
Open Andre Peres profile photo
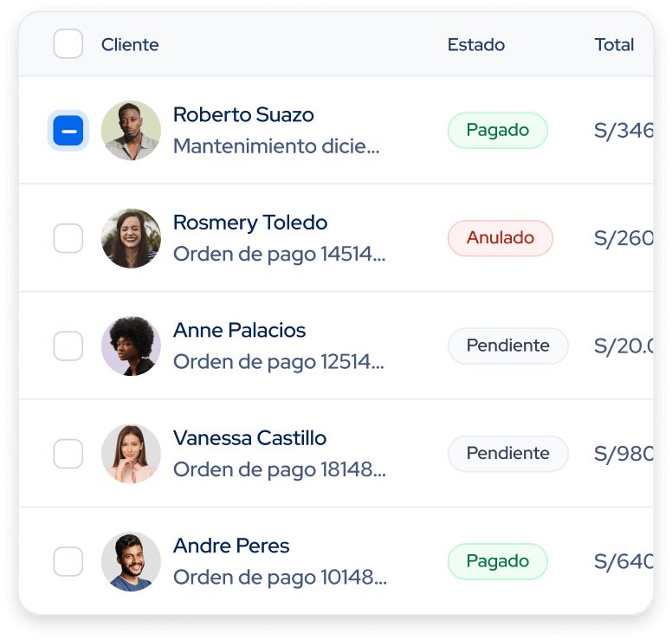[131, 561]
